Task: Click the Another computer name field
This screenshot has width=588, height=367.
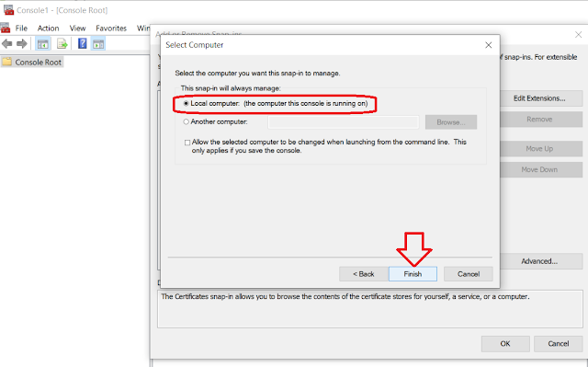Action: [343, 122]
